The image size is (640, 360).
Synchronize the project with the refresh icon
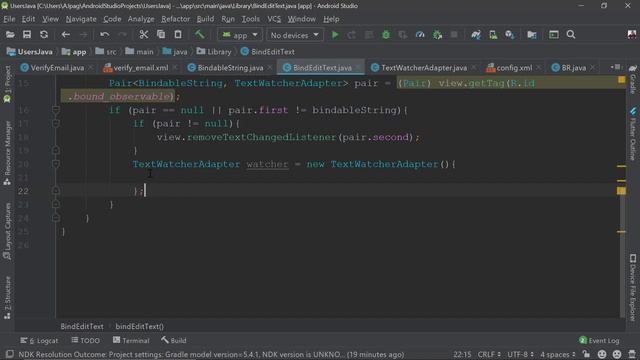[44, 35]
